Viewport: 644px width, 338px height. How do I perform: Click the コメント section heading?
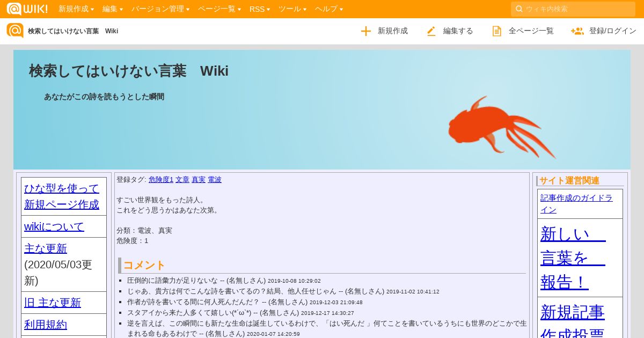click(144, 265)
